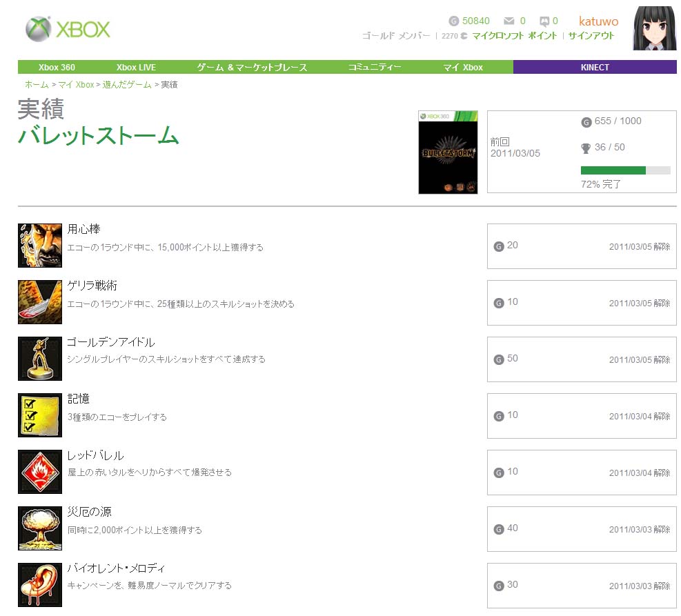Image resolution: width=681 pixels, height=616 pixels.
Task: Click the Xbox sphere logo
Action: [x=38, y=29]
